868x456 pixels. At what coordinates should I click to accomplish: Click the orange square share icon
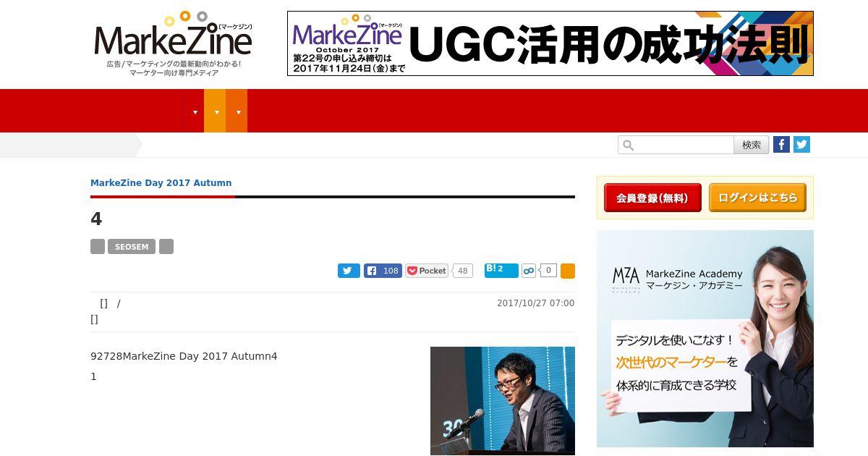point(568,271)
